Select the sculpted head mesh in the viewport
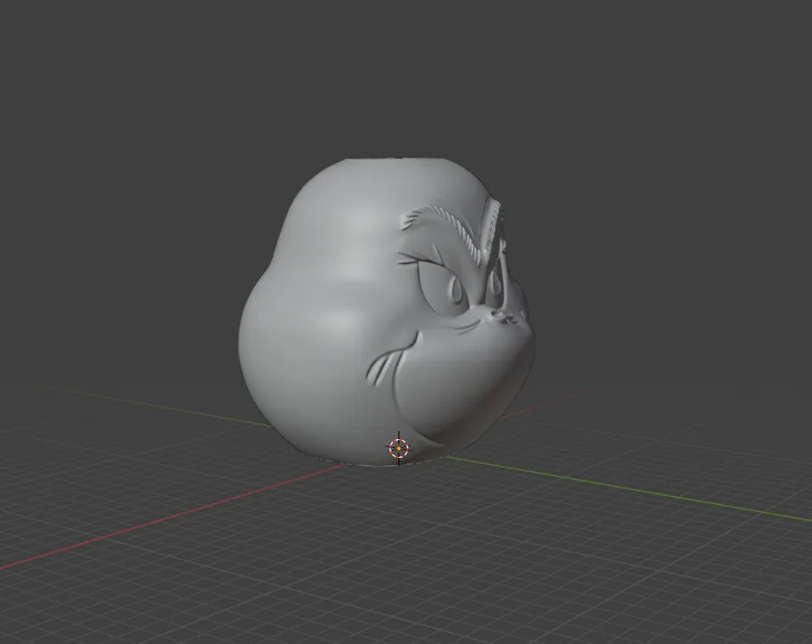The width and height of the screenshot is (812, 644). pyautogui.click(x=386, y=311)
